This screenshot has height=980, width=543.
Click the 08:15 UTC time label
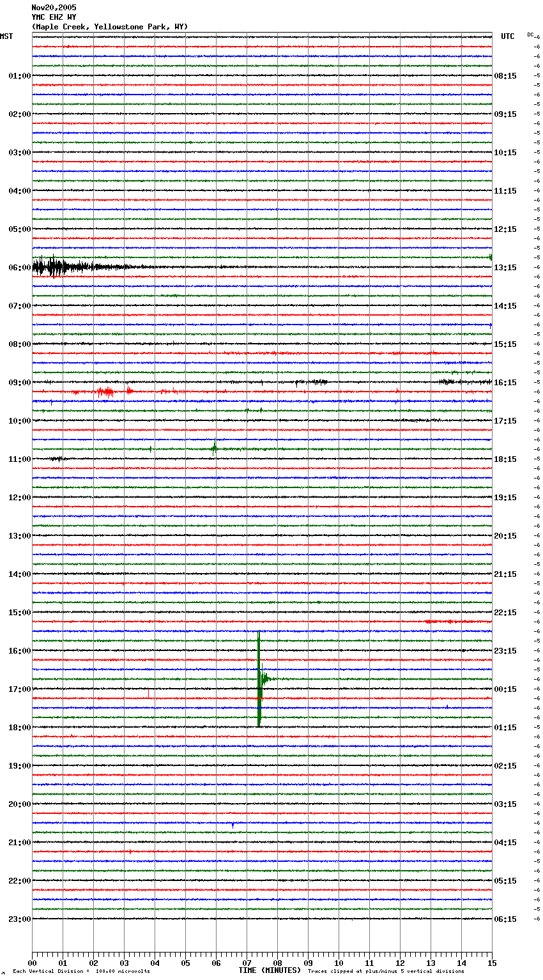505,76
